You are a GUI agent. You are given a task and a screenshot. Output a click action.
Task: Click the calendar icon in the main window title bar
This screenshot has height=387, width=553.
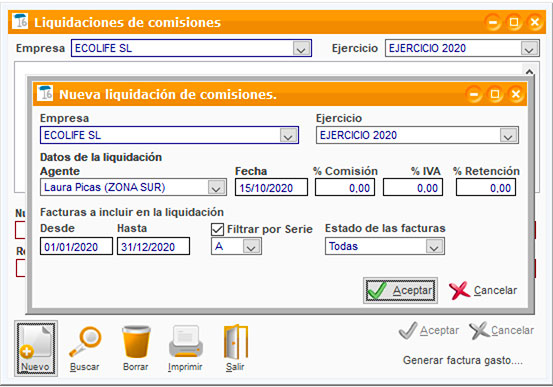pos(20,21)
